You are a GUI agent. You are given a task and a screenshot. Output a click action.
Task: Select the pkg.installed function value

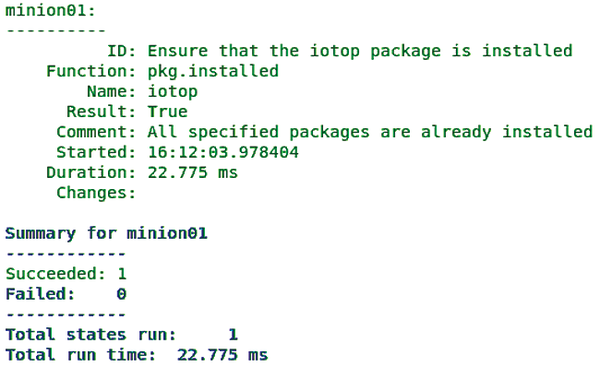coord(213,72)
